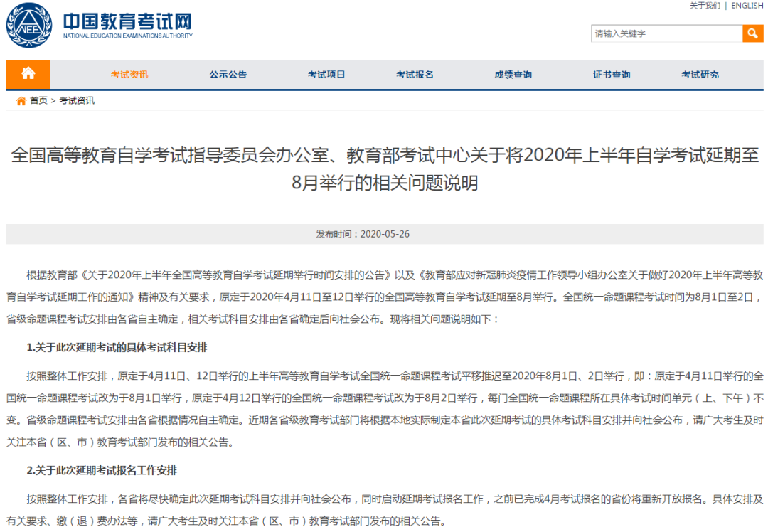Click the 中国教育考试网 site title

127,21
